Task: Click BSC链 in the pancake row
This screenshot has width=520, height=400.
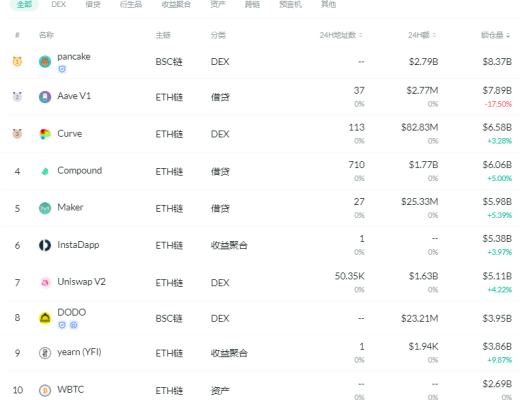Action: (x=169, y=62)
